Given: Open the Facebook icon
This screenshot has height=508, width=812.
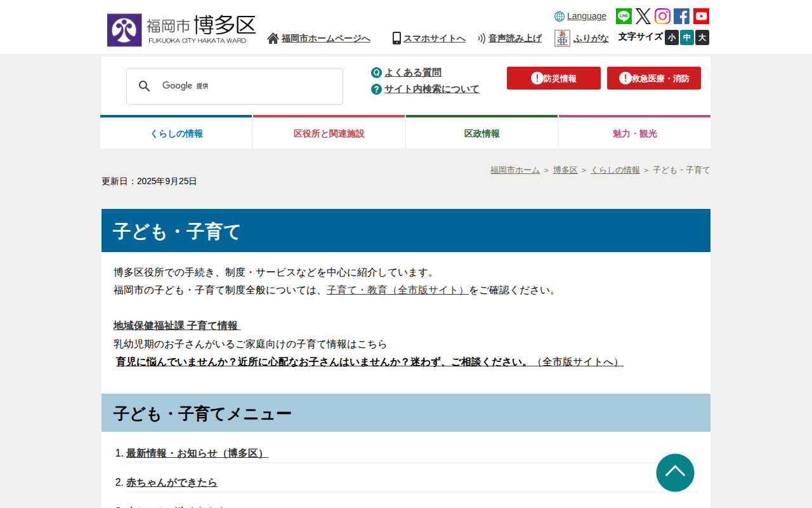Looking at the screenshot, I should pyautogui.click(x=682, y=17).
